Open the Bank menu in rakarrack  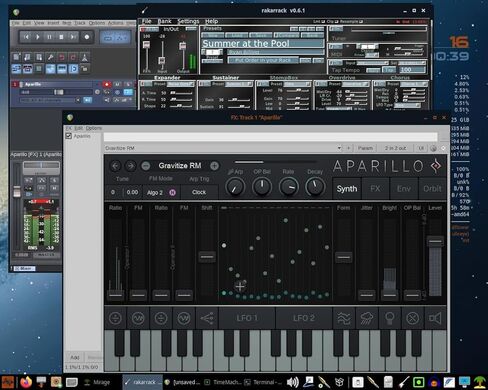pos(164,21)
